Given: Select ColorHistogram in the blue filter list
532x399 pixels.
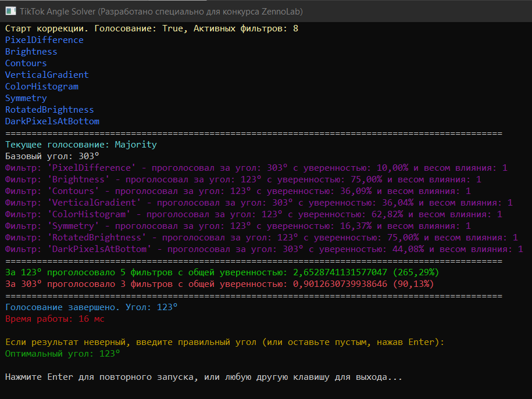Looking at the screenshot, I should 42,87.
